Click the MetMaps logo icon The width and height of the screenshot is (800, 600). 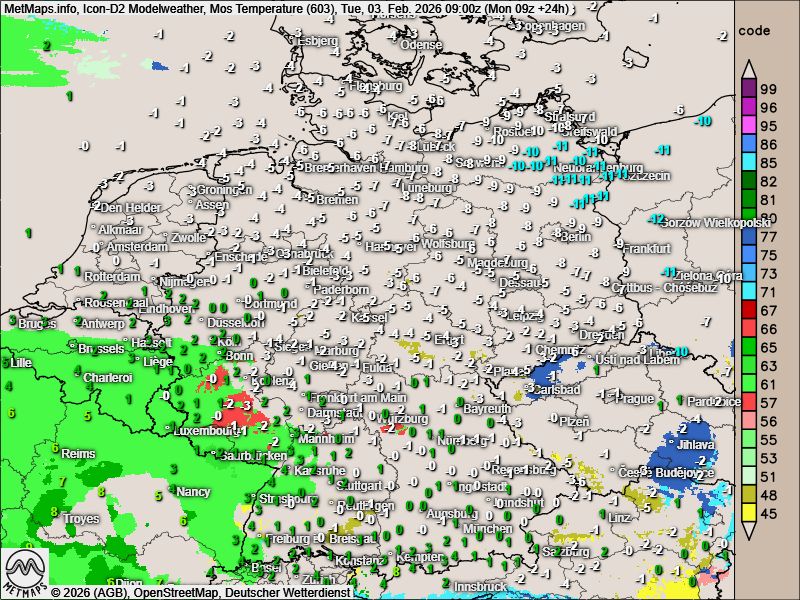click(24, 571)
